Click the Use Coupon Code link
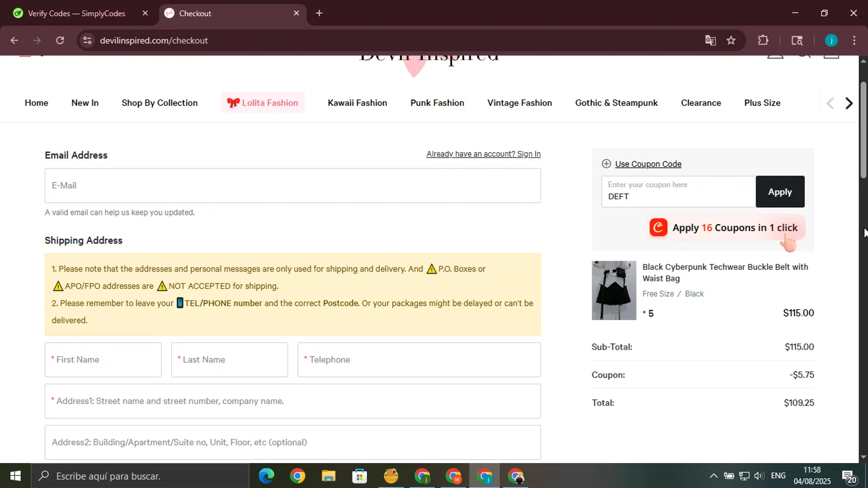Screen dimensions: 868x488 648,164
